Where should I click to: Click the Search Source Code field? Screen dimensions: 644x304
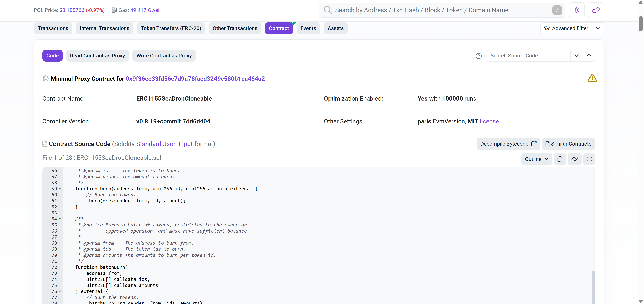click(x=528, y=56)
